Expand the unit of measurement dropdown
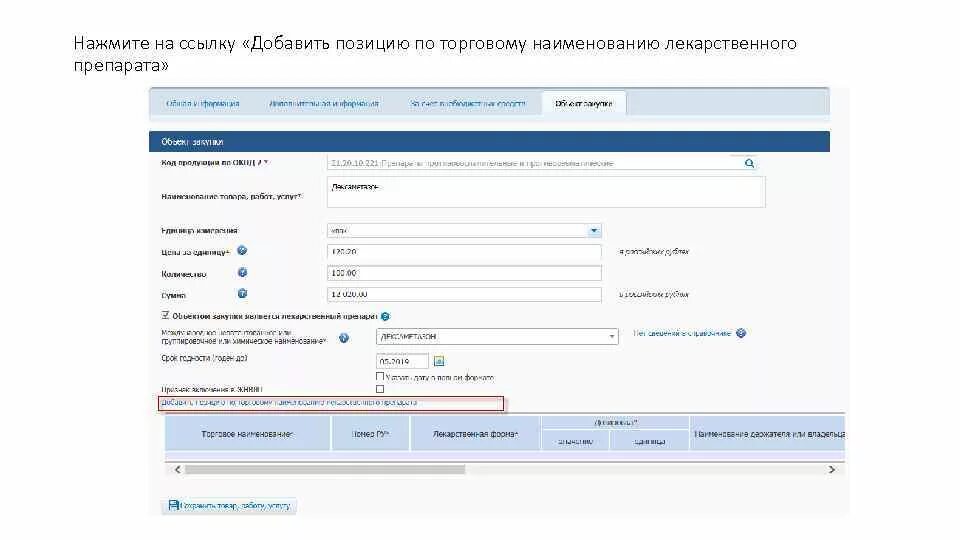Image resolution: width=960 pixels, height=540 pixels. [x=594, y=231]
